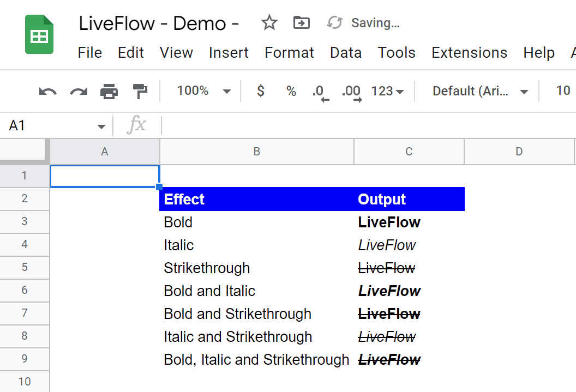Click the Undo icon
This screenshot has width=576, height=392.
pyautogui.click(x=47, y=91)
